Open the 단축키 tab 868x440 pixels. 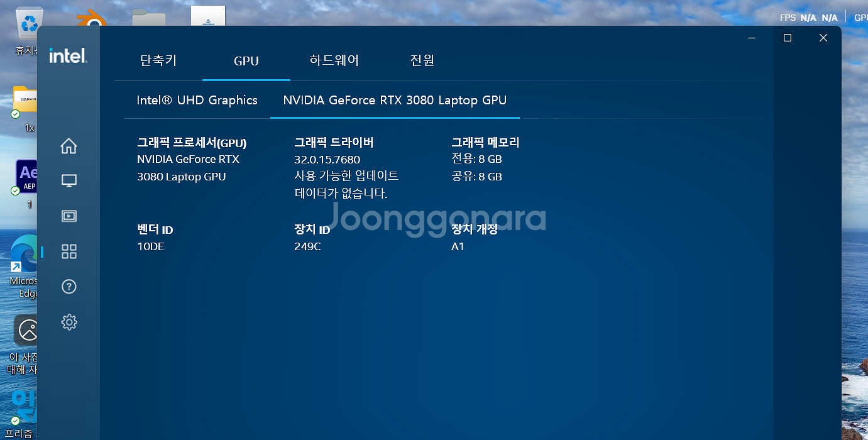pos(158,61)
